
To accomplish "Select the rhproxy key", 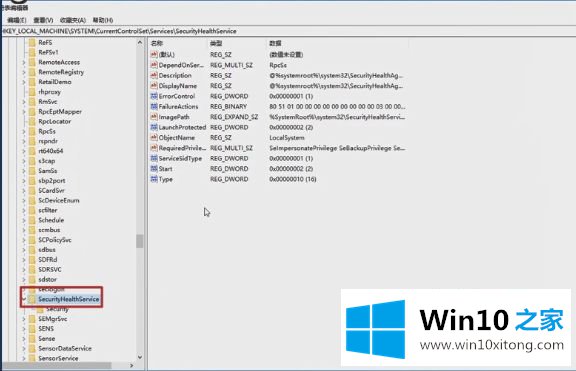I will coord(50,92).
